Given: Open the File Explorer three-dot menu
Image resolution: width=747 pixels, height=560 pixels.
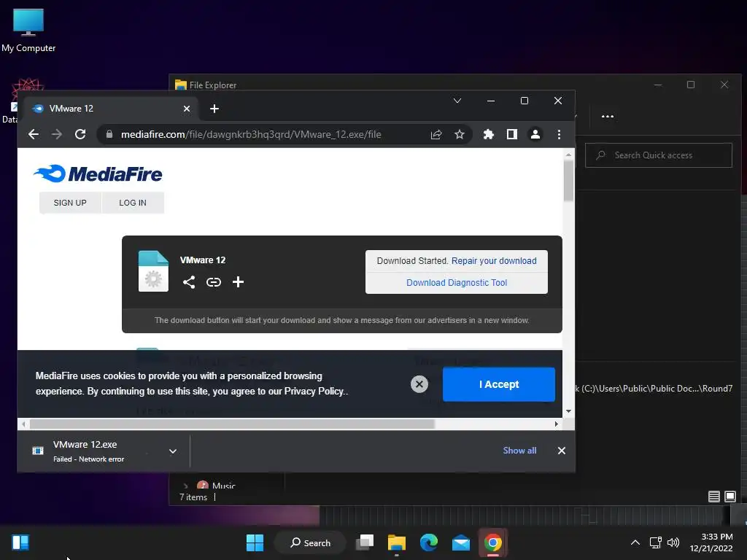Looking at the screenshot, I should (608, 116).
